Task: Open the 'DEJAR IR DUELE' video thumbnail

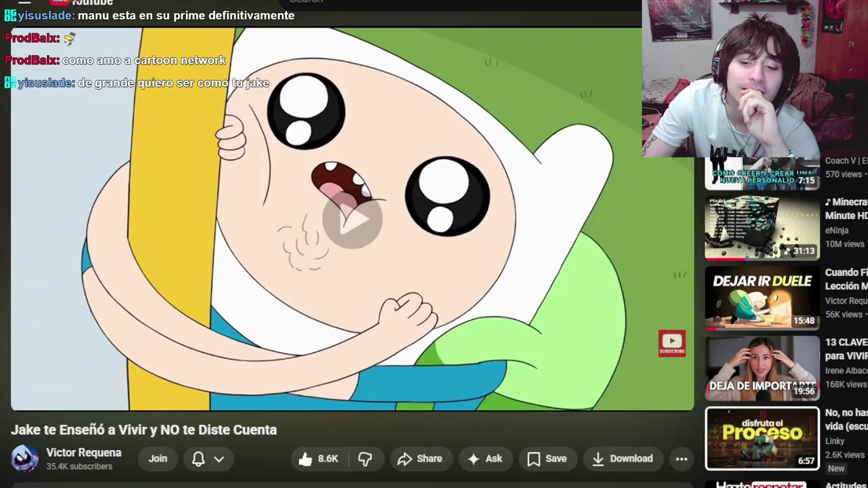Action: pyautogui.click(x=762, y=298)
